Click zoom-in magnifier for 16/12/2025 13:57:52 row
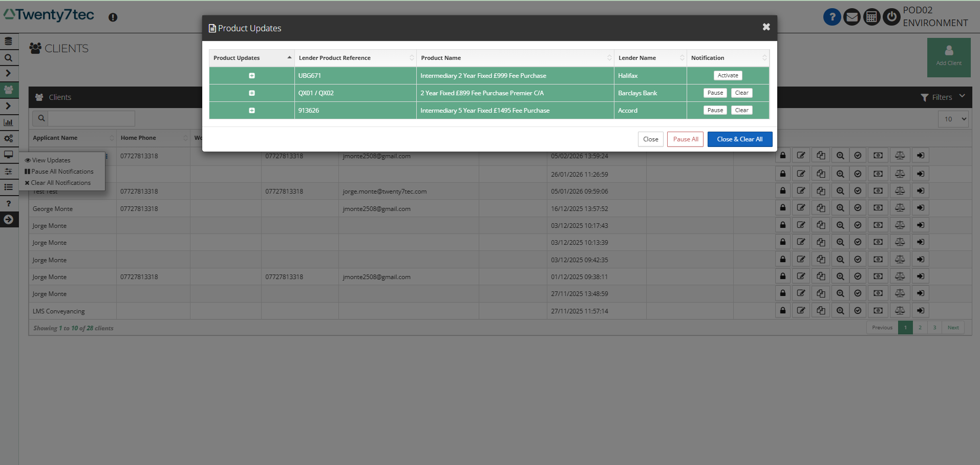Viewport: 980px width, 465px height. click(x=840, y=208)
